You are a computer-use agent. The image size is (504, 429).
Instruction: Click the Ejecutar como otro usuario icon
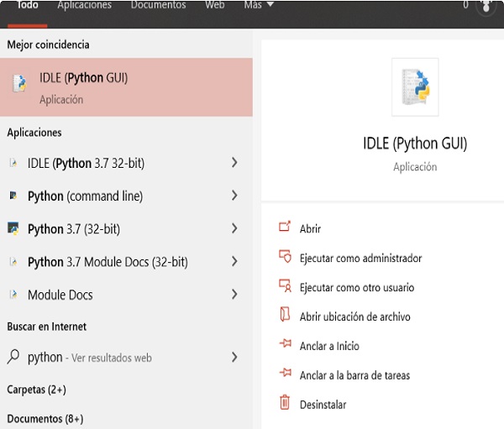pyautogui.click(x=285, y=286)
